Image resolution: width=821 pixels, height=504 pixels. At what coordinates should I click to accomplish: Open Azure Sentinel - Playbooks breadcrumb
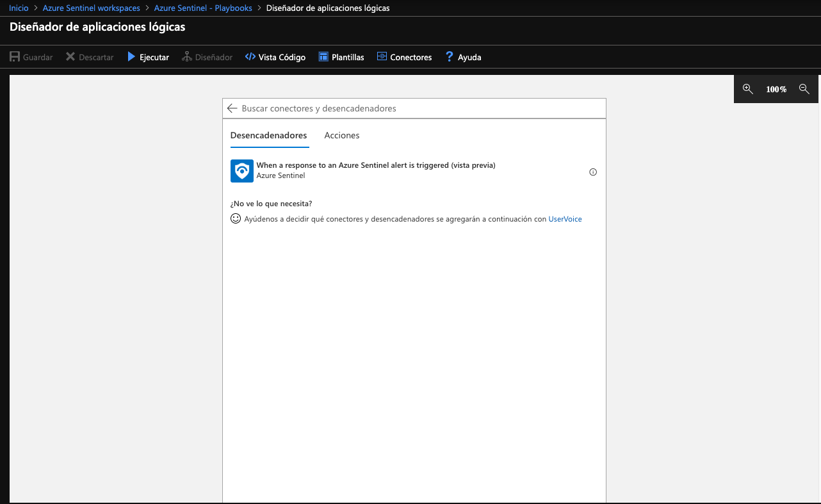[x=203, y=8]
